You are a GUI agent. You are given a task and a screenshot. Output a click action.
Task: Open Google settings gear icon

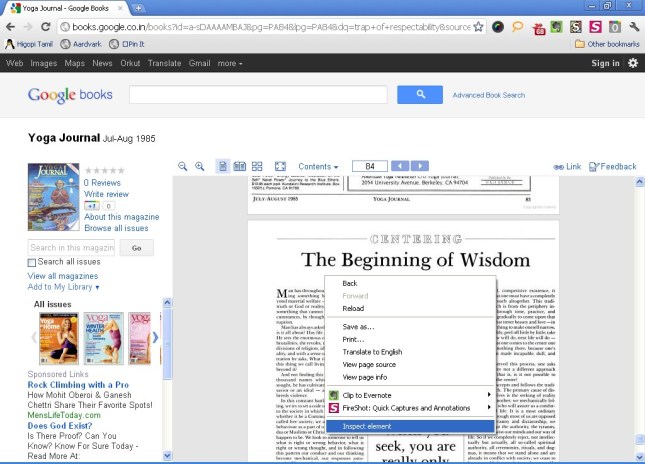[x=632, y=63]
